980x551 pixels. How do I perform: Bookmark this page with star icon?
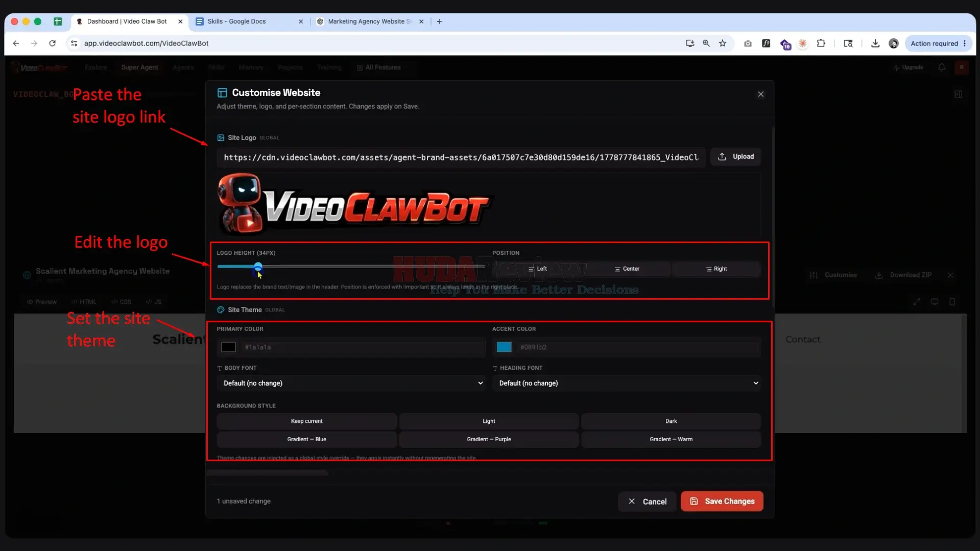(723, 43)
